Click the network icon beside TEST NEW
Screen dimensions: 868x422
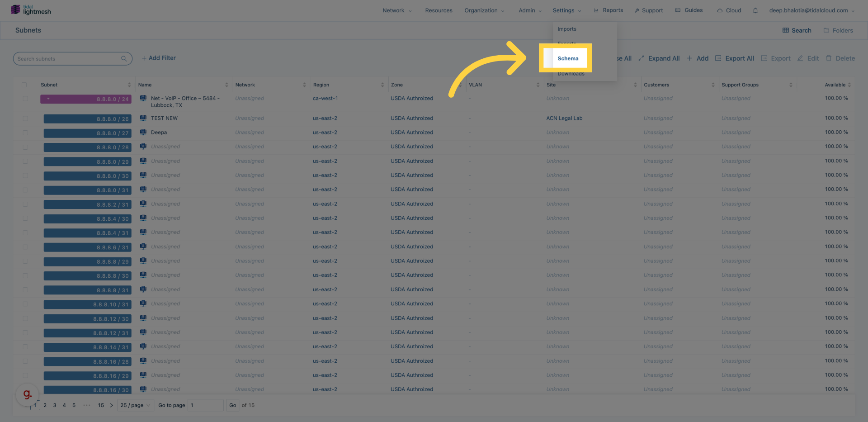tap(143, 118)
